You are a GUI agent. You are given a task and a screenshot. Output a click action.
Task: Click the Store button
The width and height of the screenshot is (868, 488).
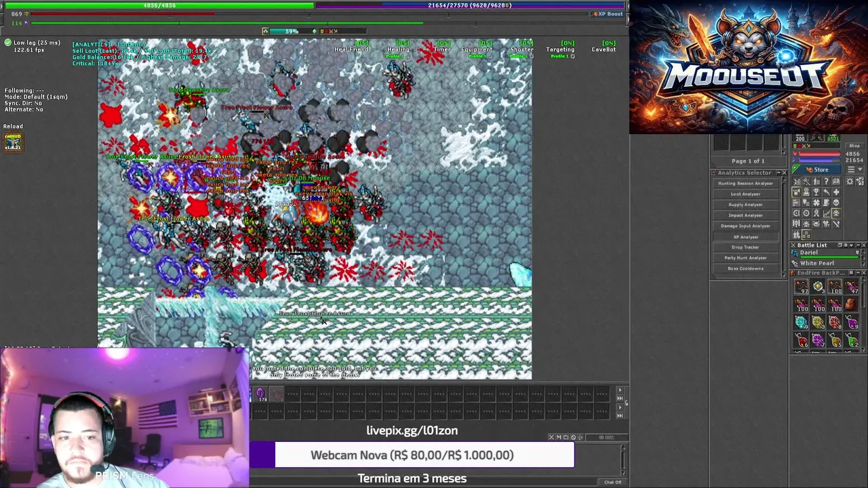coord(816,169)
